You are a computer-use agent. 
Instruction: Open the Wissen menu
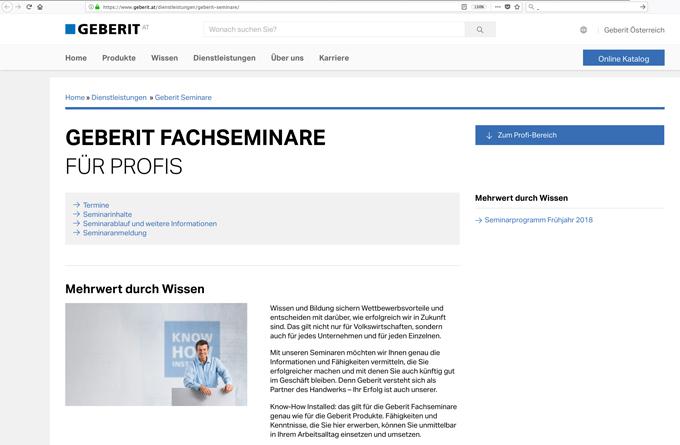pos(164,58)
